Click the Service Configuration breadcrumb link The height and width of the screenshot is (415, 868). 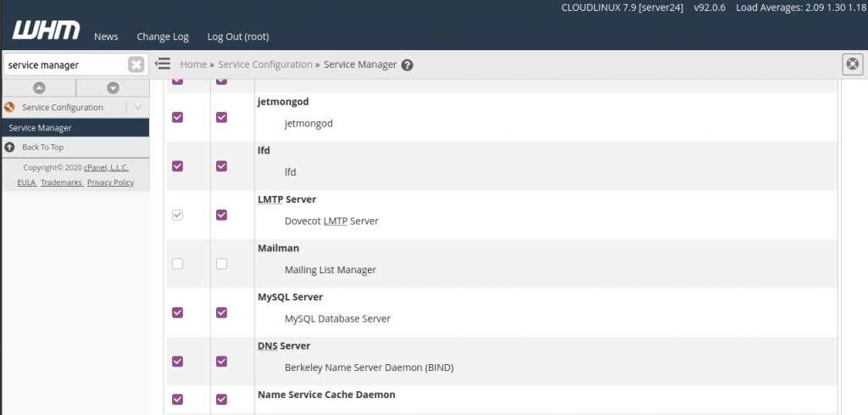265,64
